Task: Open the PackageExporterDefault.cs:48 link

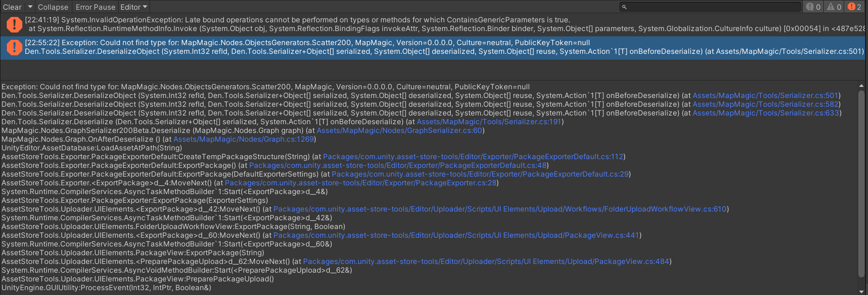Action: point(398,165)
